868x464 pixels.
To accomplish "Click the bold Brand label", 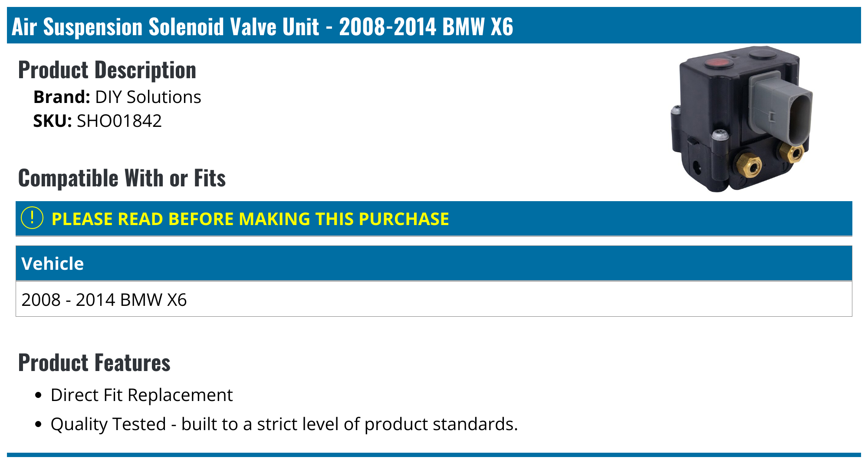I will point(62,97).
